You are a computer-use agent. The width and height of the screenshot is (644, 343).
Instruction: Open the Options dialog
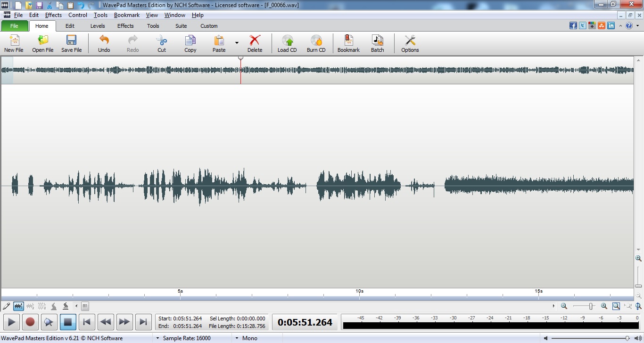(410, 43)
